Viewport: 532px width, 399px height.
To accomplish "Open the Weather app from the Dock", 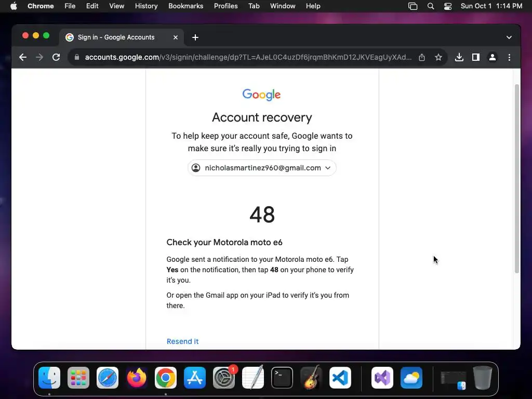I will click(411, 378).
